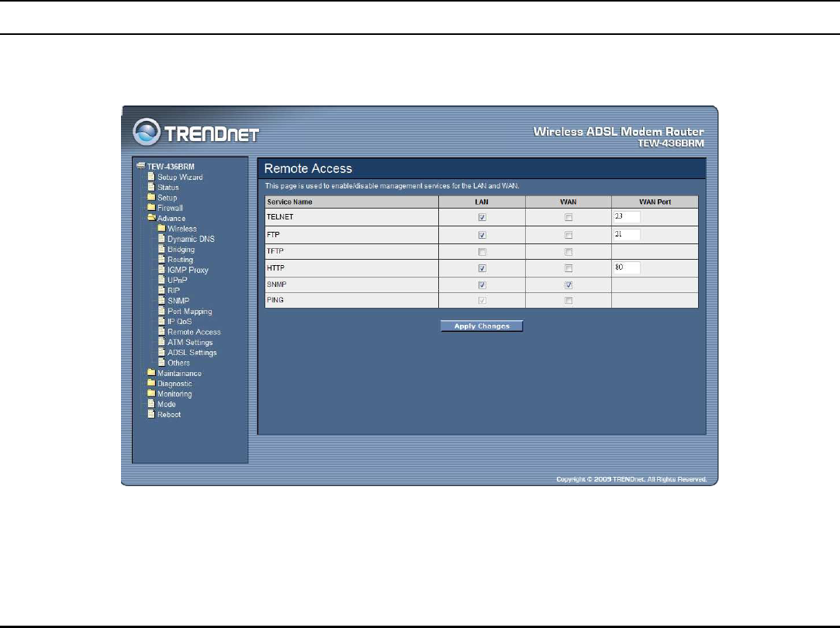Click the Maintainance folder icon

point(151,373)
